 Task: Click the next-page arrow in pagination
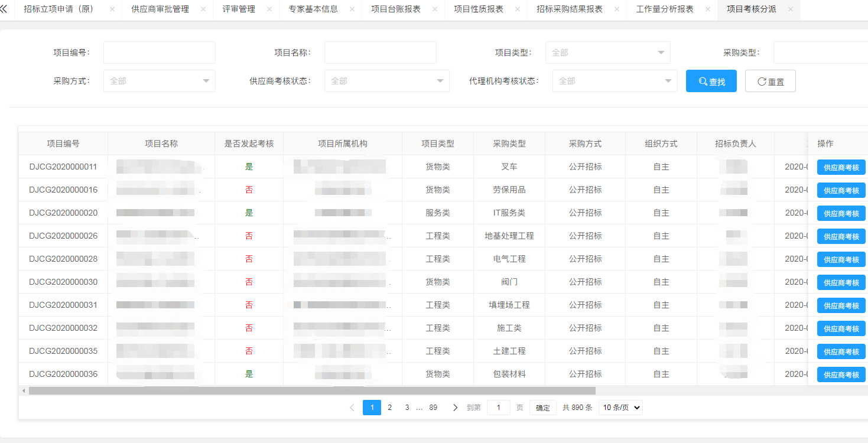455,407
